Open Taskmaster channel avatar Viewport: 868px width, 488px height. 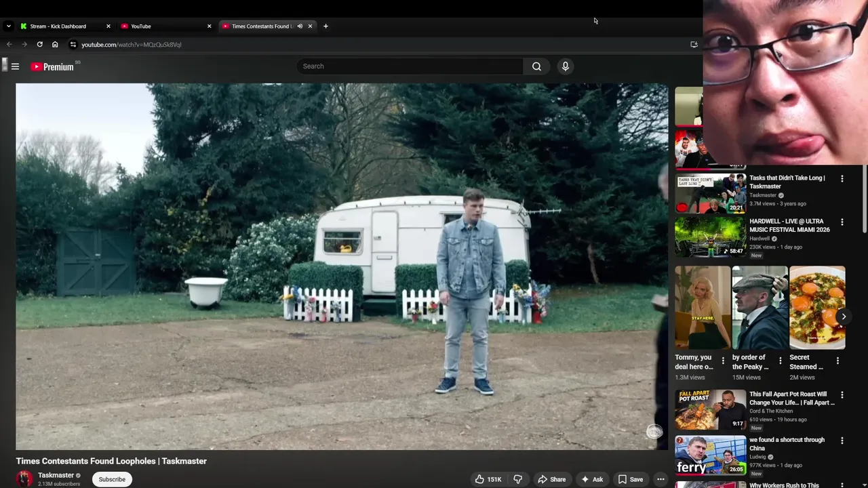point(24,479)
